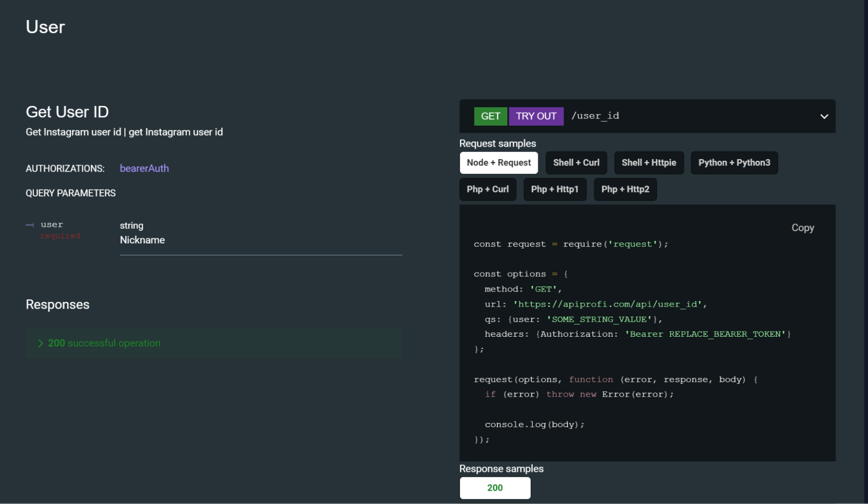Select the Php + Http1 request tab
This screenshot has width=868, height=504.
coord(554,189)
